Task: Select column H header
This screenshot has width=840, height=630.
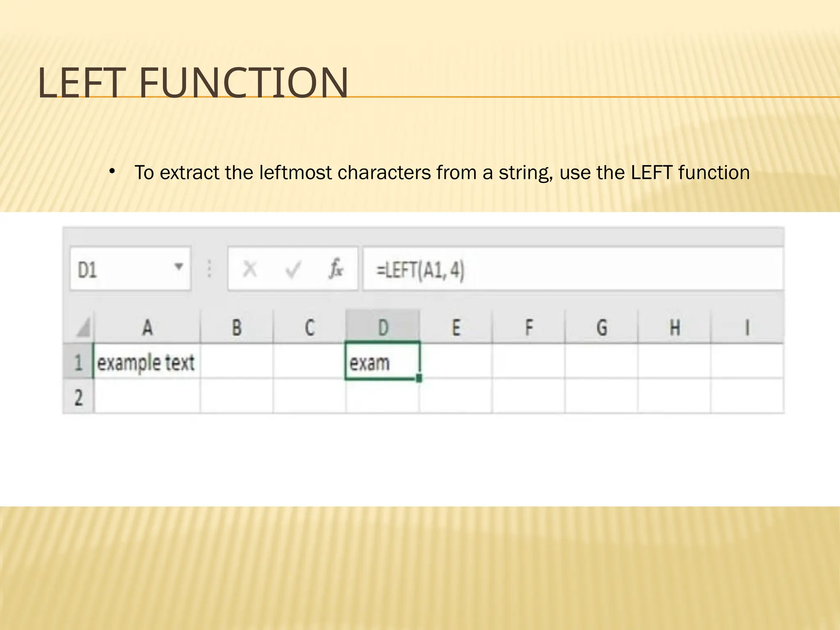Action: (x=675, y=327)
